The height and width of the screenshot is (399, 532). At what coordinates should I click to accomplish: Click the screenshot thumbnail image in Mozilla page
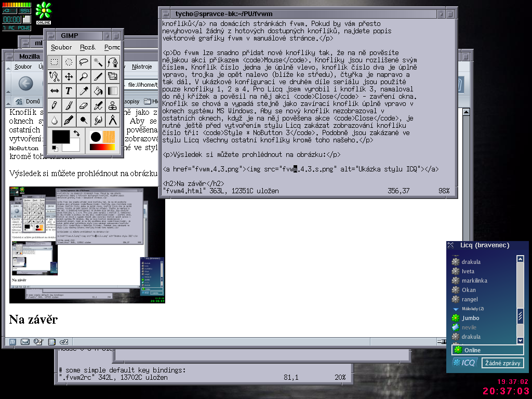87,245
